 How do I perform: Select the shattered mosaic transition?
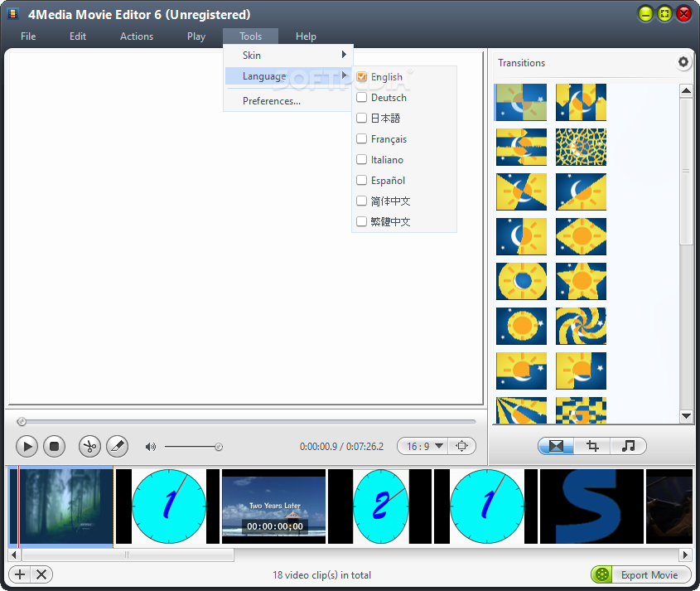coord(581,147)
